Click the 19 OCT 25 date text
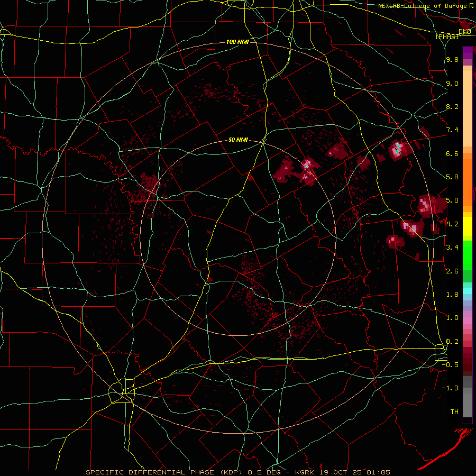Screen dimensions: 476x476 tap(340, 472)
